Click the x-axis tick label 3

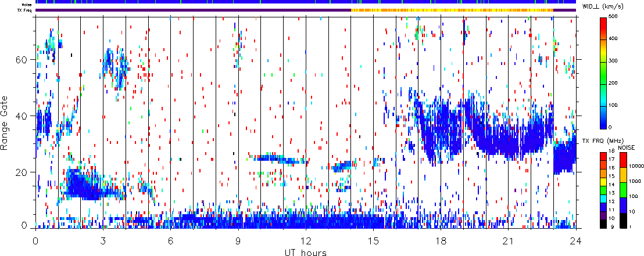[x=103, y=240]
